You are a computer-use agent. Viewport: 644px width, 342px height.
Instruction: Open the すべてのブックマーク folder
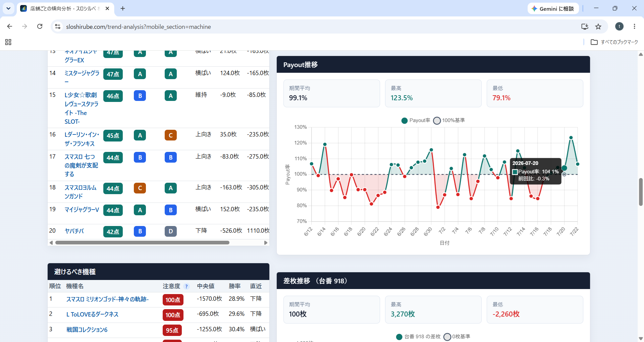click(614, 42)
